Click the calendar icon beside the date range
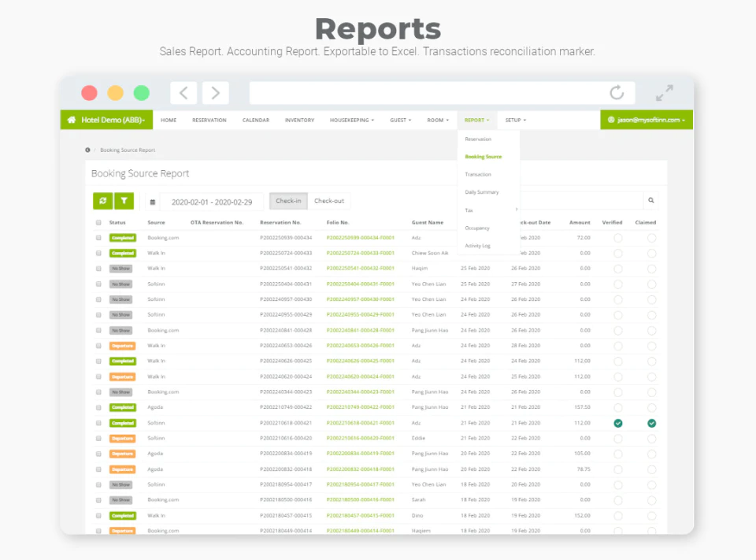This screenshot has width=756, height=560. 152,202
